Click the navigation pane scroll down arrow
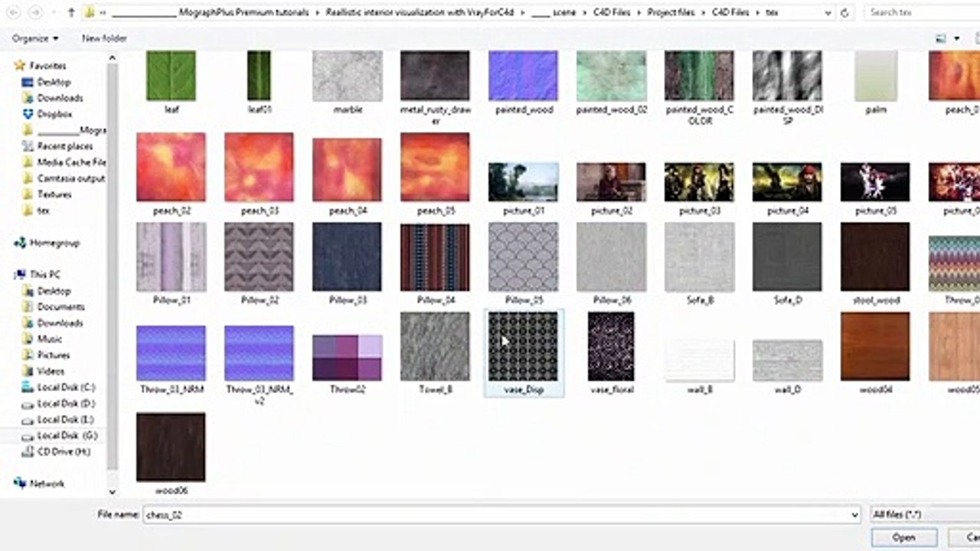This screenshot has width=980, height=551. [113, 492]
